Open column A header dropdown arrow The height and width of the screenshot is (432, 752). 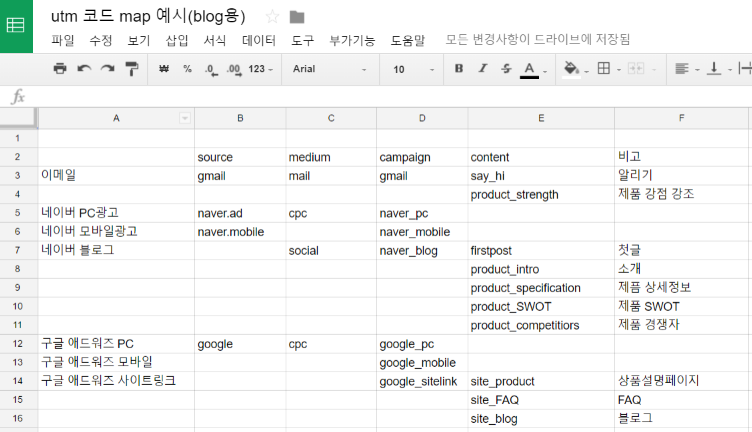point(185,118)
